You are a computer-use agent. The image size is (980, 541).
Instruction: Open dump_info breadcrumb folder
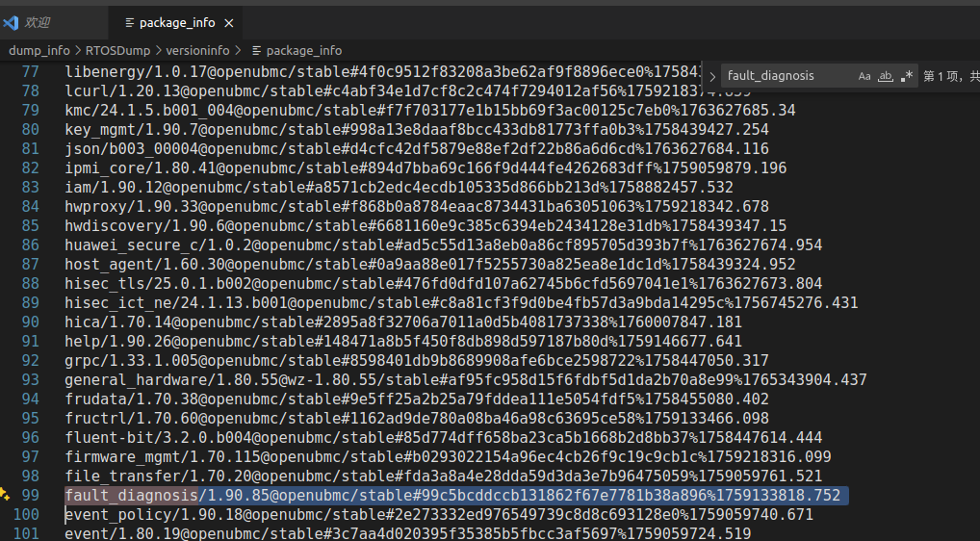pyautogui.click(x=39, y=51)
